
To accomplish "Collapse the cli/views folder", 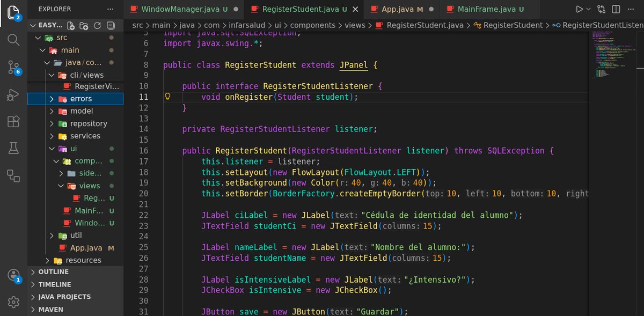I will click(x=75, y=75).
